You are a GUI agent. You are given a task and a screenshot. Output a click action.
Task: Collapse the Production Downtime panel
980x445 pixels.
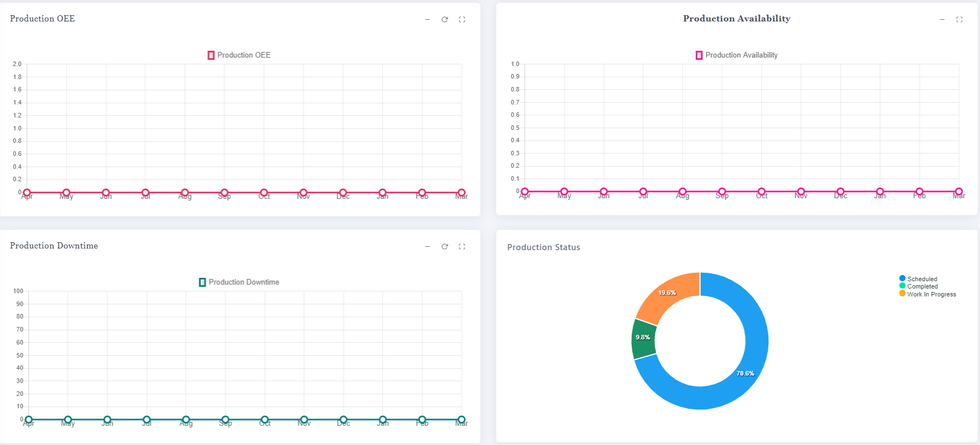[427, 247]
